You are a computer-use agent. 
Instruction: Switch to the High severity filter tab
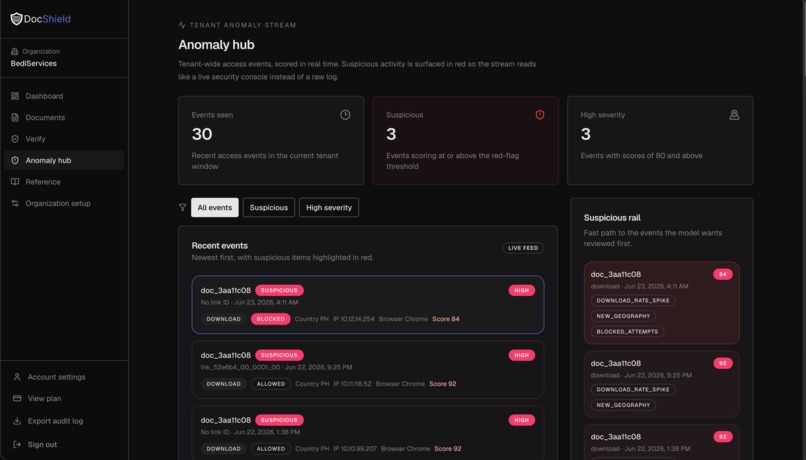329,208
